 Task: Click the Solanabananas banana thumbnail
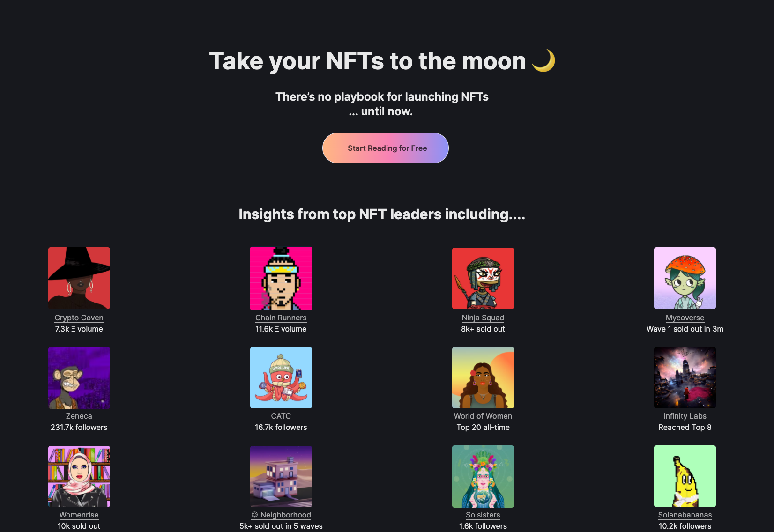[685, 476]
